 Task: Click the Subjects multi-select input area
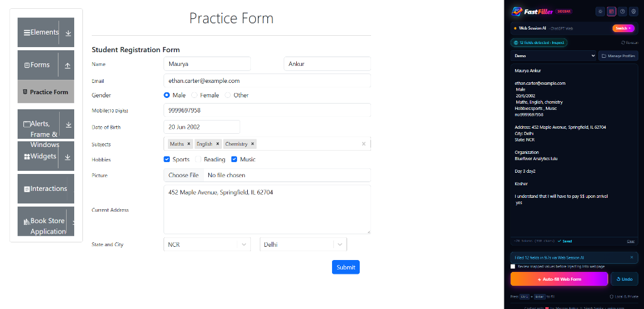click(x=267, y=144)
